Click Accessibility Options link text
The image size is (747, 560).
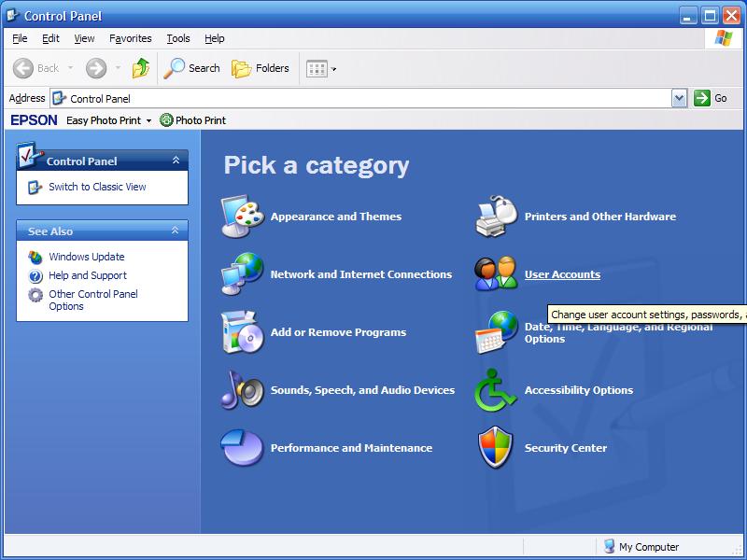pos(579,390)
